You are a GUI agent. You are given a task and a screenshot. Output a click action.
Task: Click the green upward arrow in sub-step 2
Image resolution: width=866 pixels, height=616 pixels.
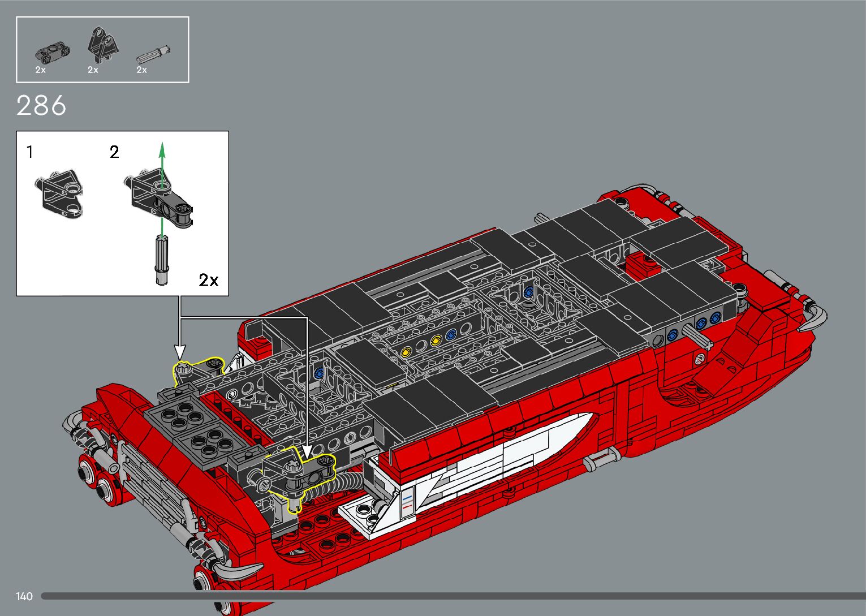tap(162, 170)
